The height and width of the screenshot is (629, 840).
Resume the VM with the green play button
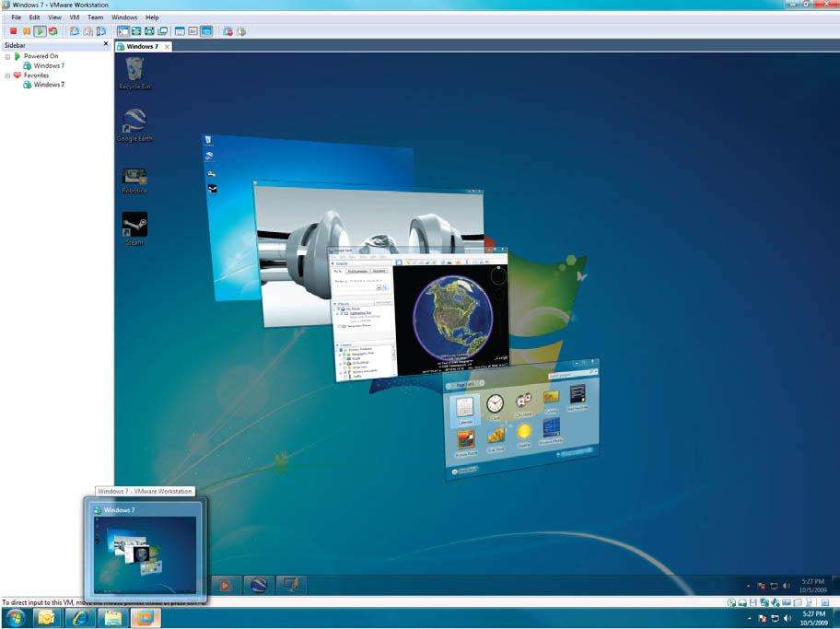click(x=39, y=29)
